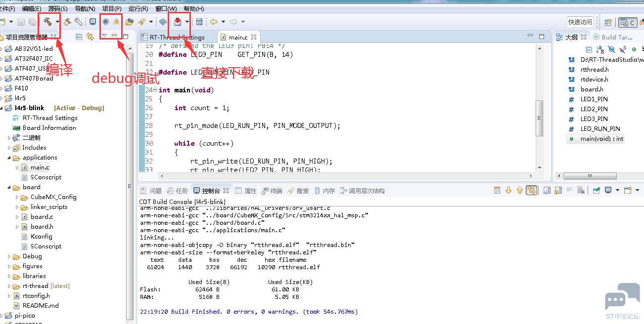The height and width of the screenshot is (324, 644).
Task: Open the 终端 terminal tab
Action: (272, 191)
